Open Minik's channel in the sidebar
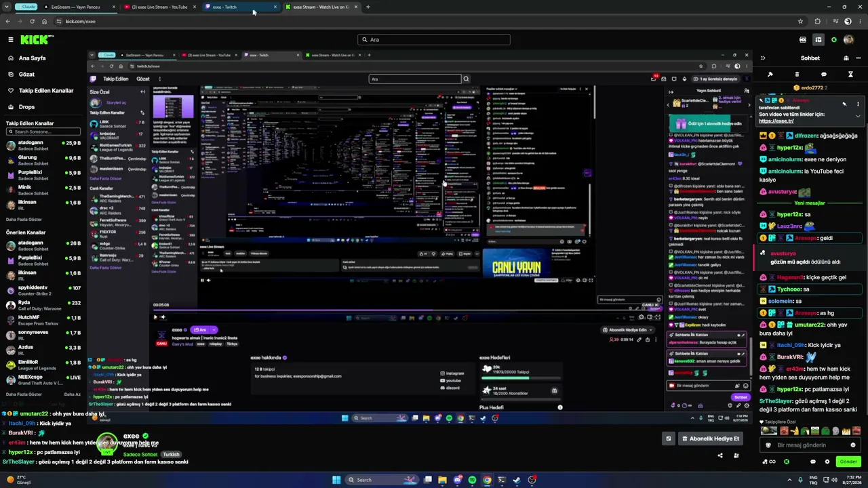Screen dimensions: 868x488 pos(43,190)
